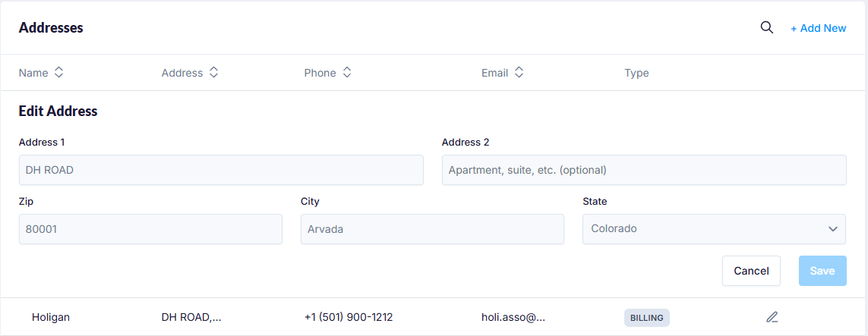
Task: Click the pencil edit icon for Holigan
Action: [x=772, y=317]
